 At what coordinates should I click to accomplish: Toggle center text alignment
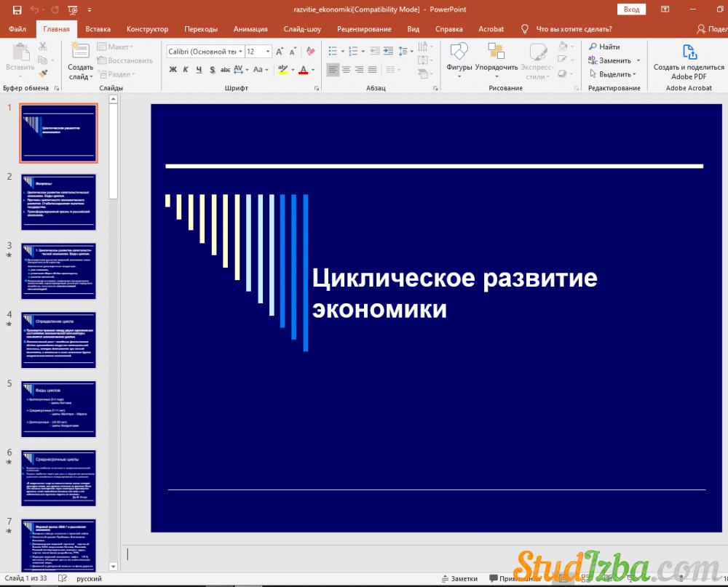347,70
